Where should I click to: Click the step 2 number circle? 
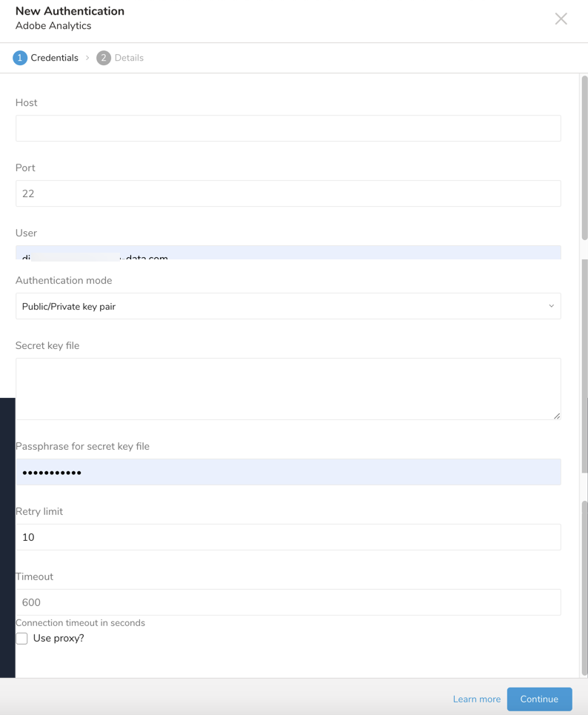click(x=104, y=58)
